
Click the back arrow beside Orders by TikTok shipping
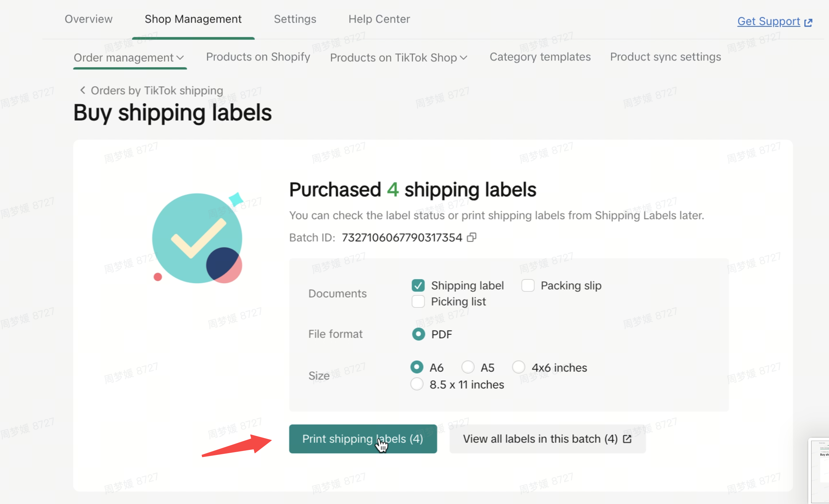coord(83,90)
